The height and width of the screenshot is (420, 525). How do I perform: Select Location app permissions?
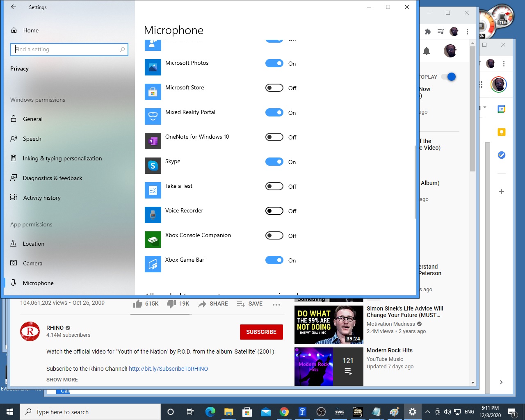click(x=69, y=244)
